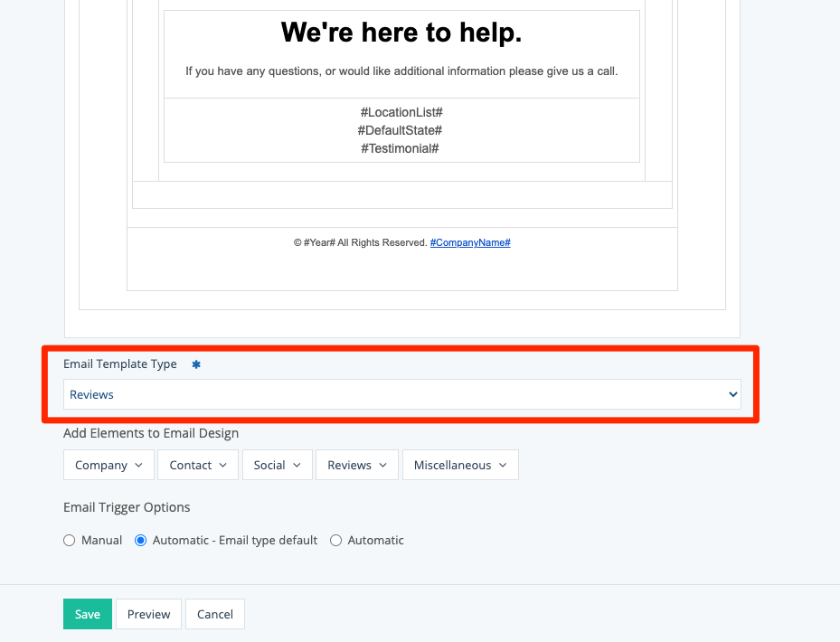This screenshot has width=840, height=642.
Task: Click the "If you have any questions" paragraph
Action: 401,71
